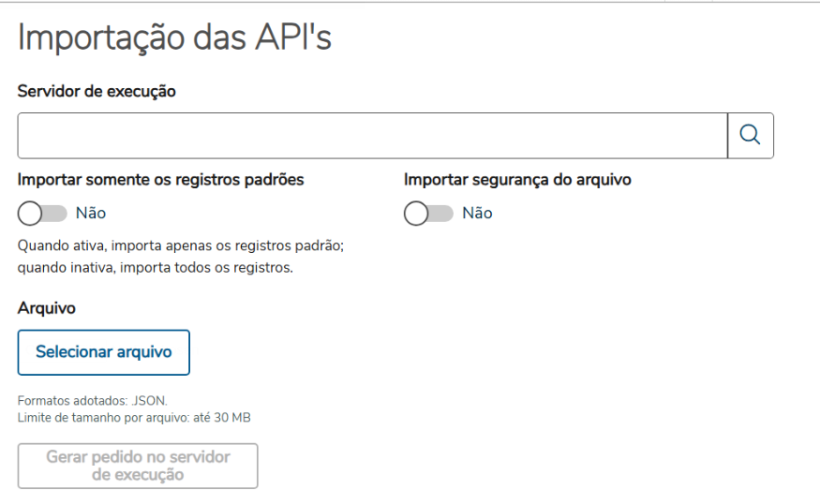Click "Não" beside the segurança do arquivo switch
This screenshot has height=504, width=820.
[x=477, y=214]
